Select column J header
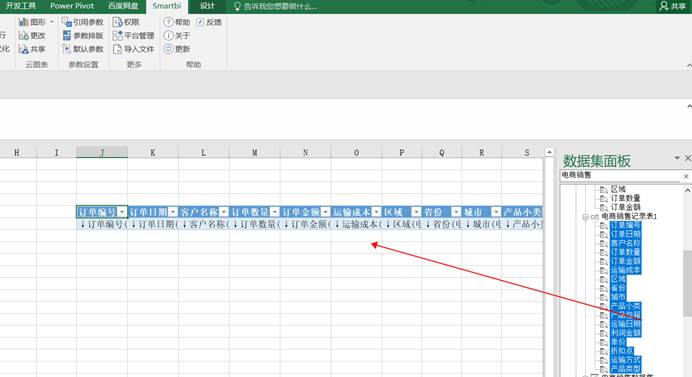Viewport: 692px width, 377px height. (102, 152)
